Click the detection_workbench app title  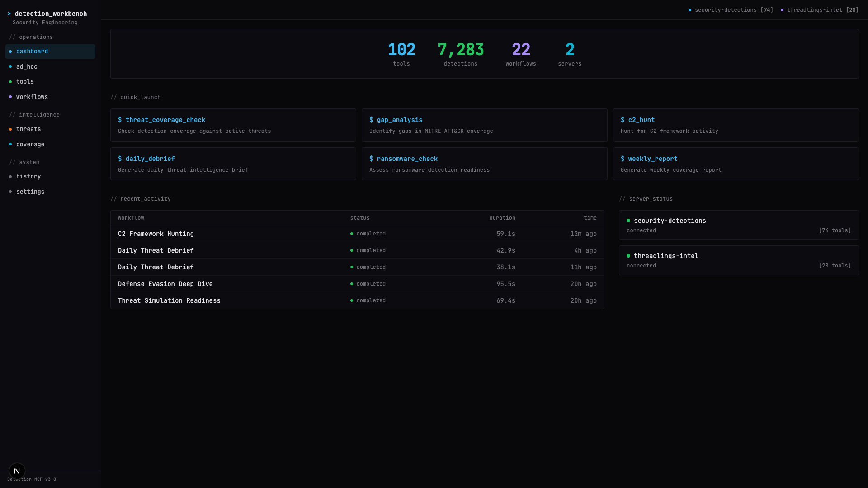pos(51,14)
